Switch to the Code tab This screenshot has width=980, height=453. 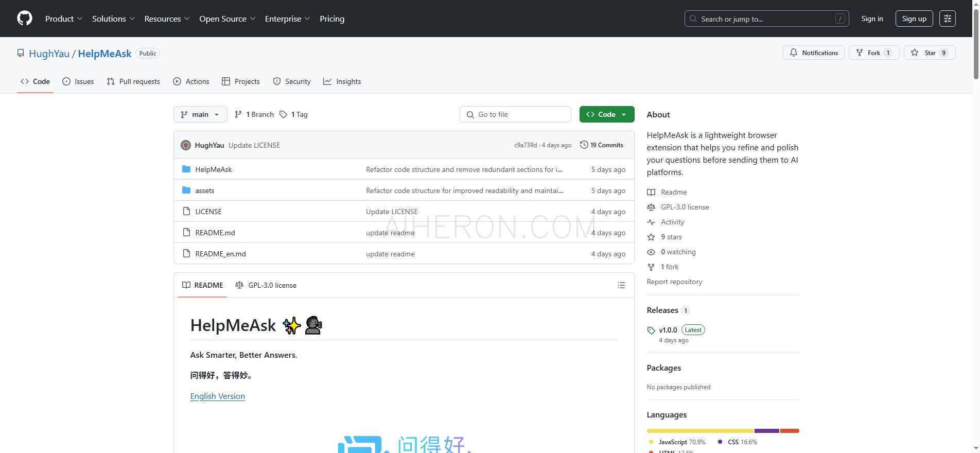[35, 81]
